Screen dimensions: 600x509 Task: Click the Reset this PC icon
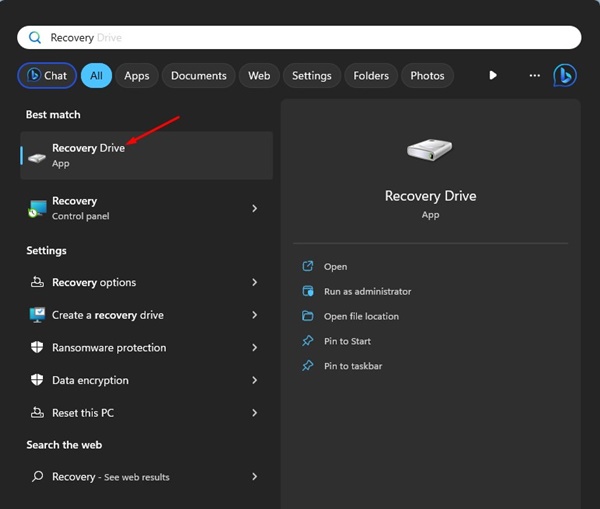coord(37,413)
